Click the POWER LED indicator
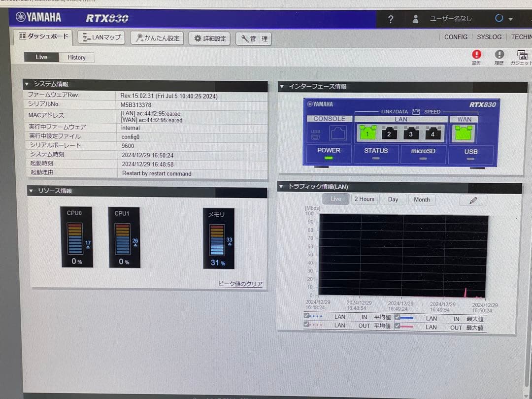This screenshot has width=532, height=399. click(x=329, y=158)
